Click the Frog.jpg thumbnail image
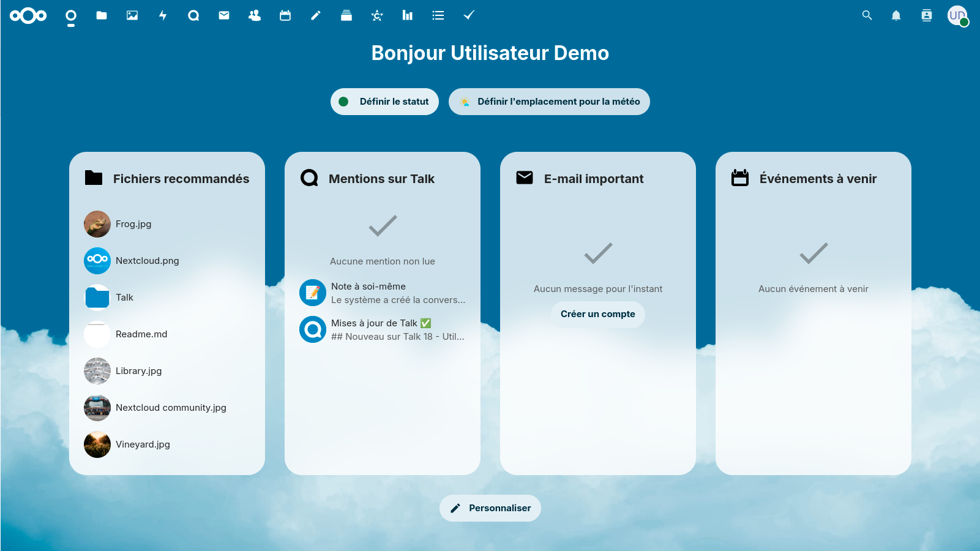Image resolution: width=980 pixels, height=551 pixels. click(x=97, y=224)
